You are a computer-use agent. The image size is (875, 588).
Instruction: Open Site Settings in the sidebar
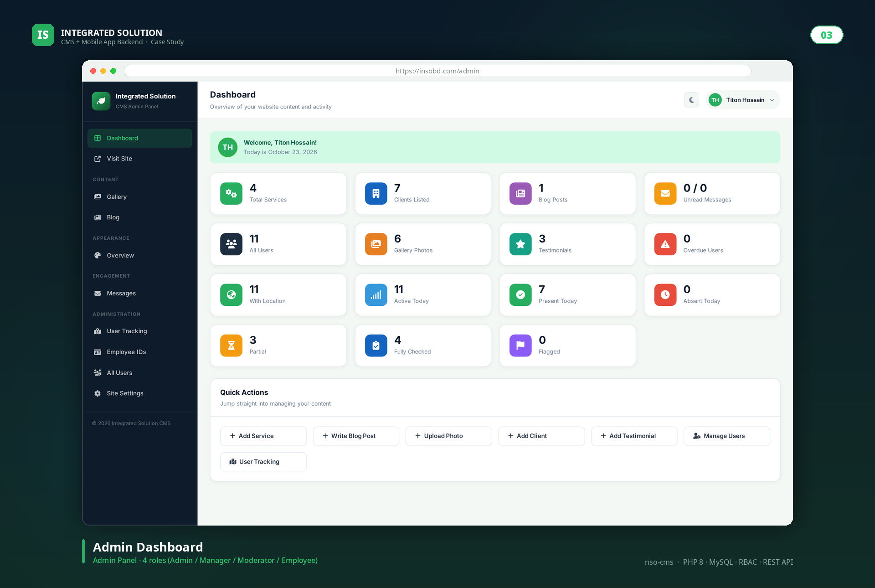point(139,393)
